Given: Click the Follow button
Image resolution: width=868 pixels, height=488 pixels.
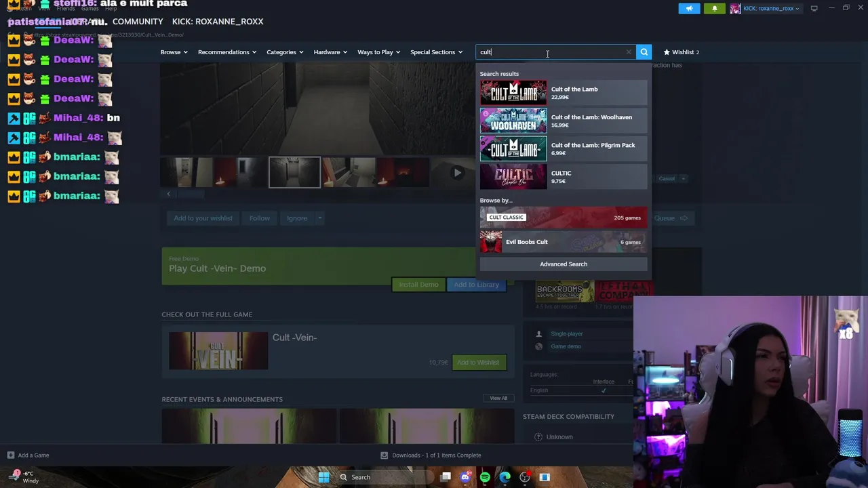Looking at the screenshot, I should pos(259,218).
